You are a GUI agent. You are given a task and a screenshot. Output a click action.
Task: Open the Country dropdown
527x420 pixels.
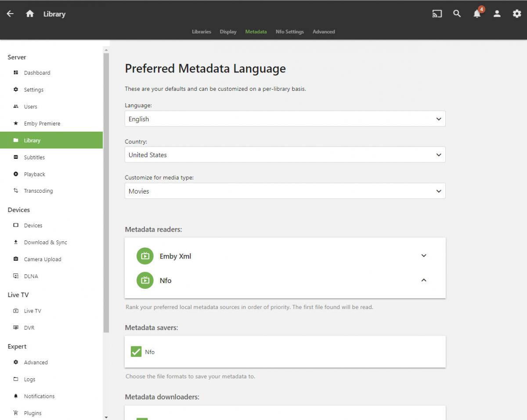pos(285,155)
